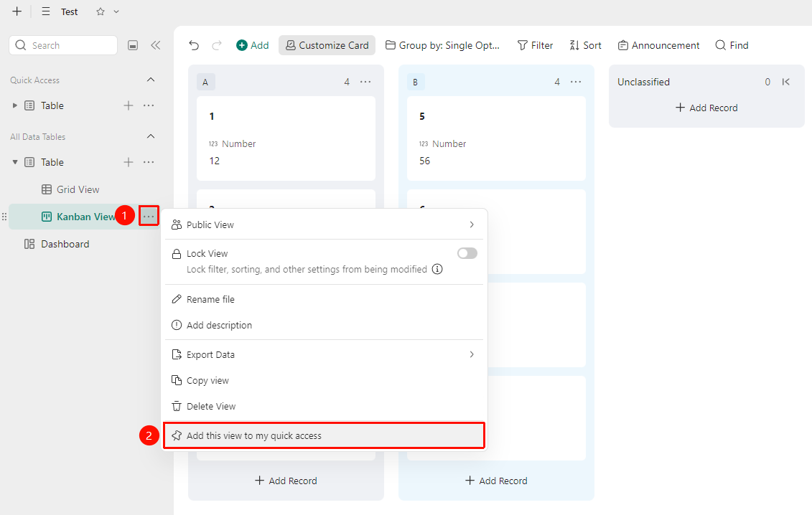812x515 pixels.
Task: Choose Rename file from the menu
Action: click(325, 299)
